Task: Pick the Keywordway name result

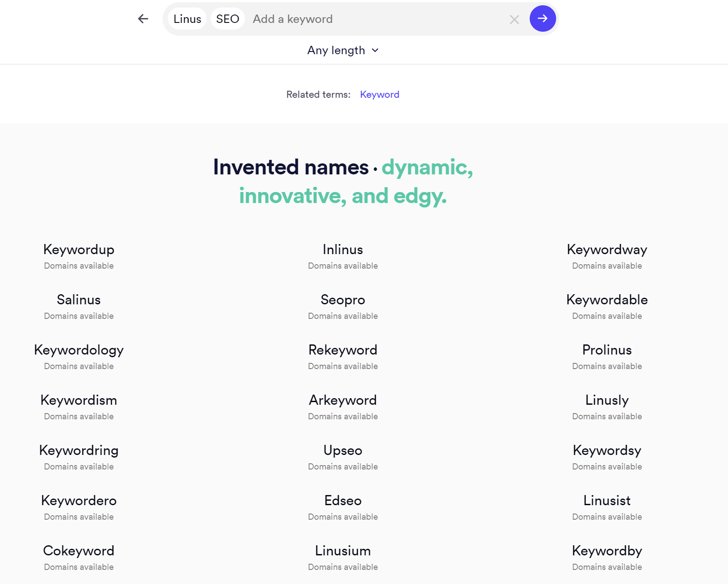Action: 607,250
